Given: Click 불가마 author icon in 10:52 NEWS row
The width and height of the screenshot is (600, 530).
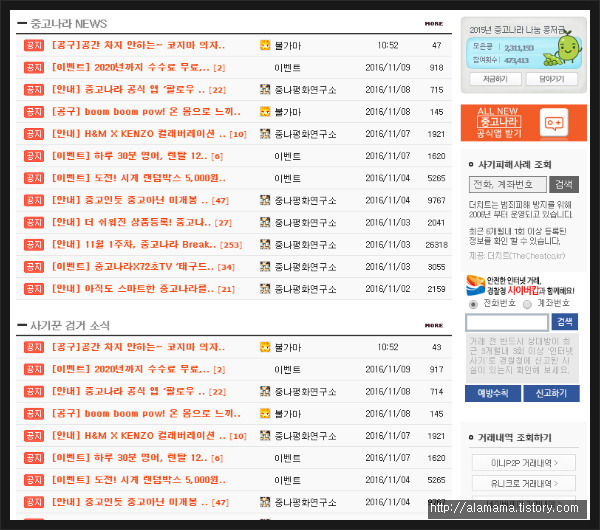Looking at the screenshot, I should pyautogui.click(x=265, y=45).
